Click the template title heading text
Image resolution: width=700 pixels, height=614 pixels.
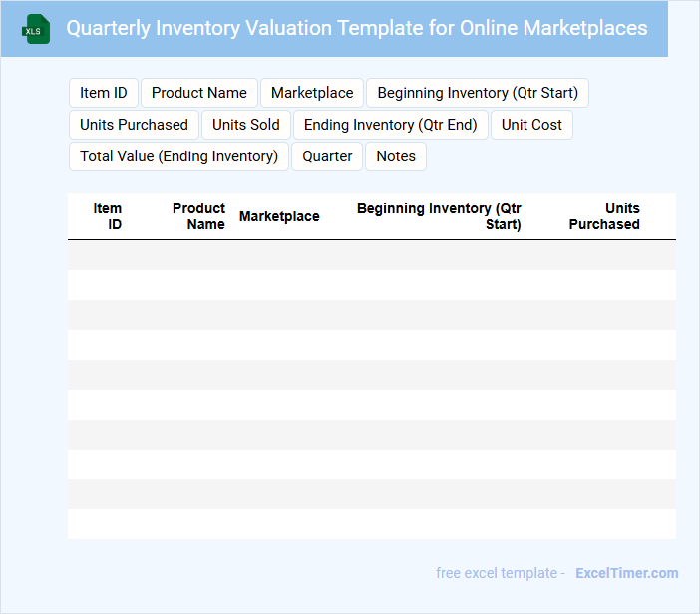(x=357, y=28)
